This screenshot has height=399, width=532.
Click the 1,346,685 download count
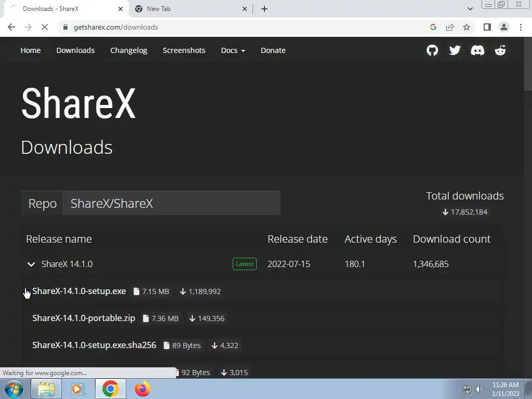pyautogui.click(x=431, y=264)
